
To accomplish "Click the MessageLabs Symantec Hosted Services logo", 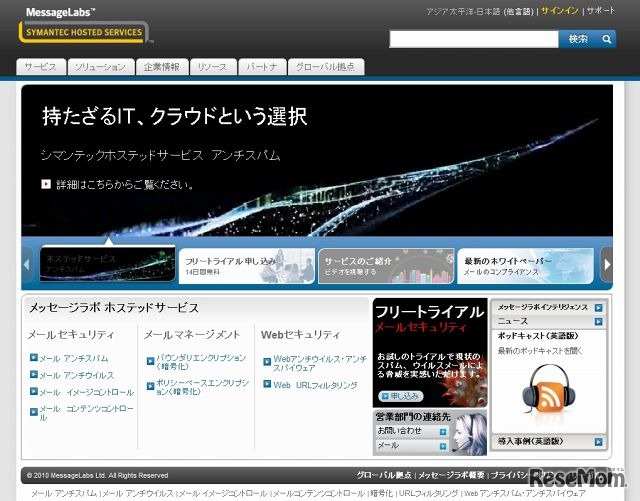I will click(x=85, y=25).
